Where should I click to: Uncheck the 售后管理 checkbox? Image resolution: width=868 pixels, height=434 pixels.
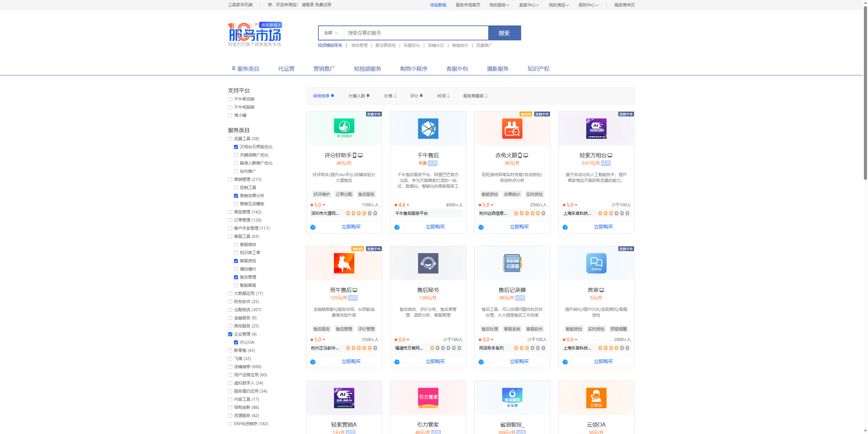(x=236, y=277)
